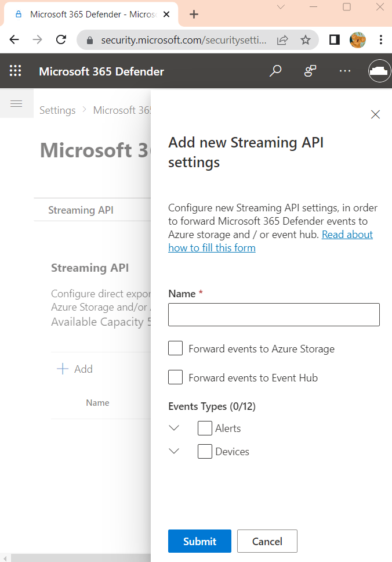Image resolution: width=392 pixels, height=562 pixels.
Task: Reload the page with the refresh icon
Action: click(x=61, y=39)
